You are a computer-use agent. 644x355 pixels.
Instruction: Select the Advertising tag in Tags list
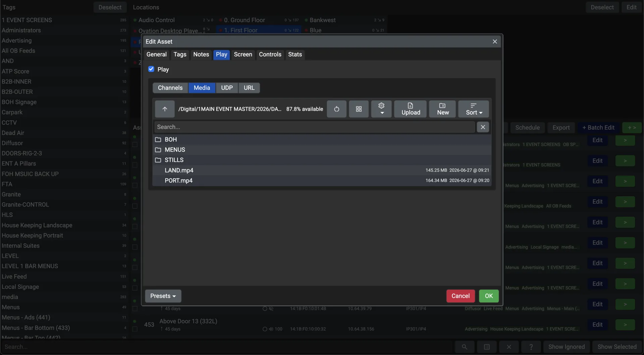64,41
